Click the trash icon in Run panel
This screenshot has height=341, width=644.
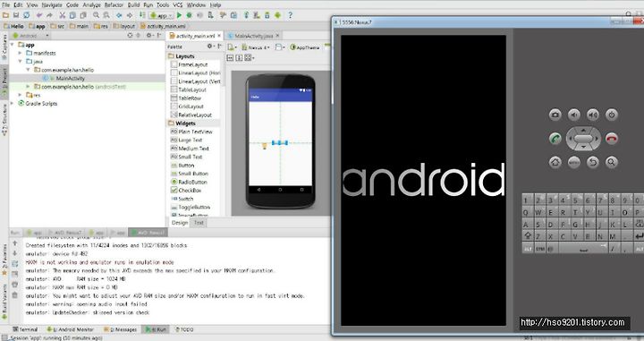point(15,295)
